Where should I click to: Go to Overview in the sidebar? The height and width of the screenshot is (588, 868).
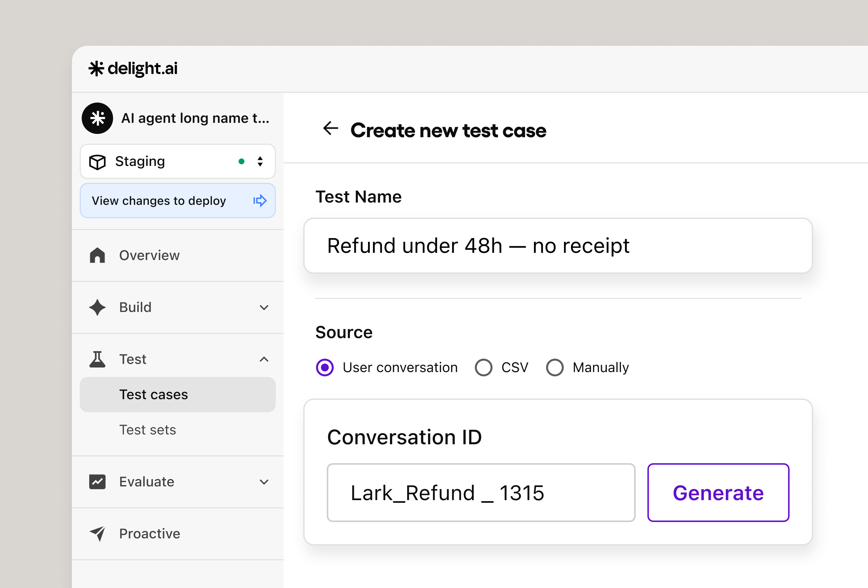tap(178, 256)
